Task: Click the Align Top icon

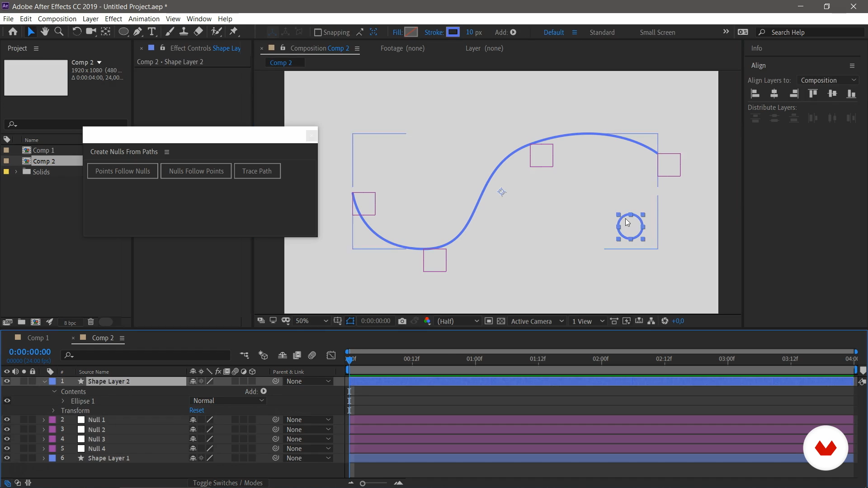Action: point(812,94)
